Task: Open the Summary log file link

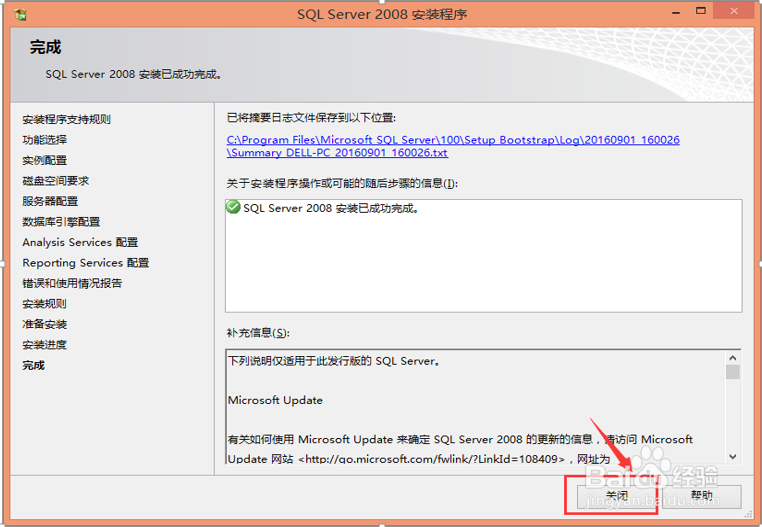Action: point(453,146)
